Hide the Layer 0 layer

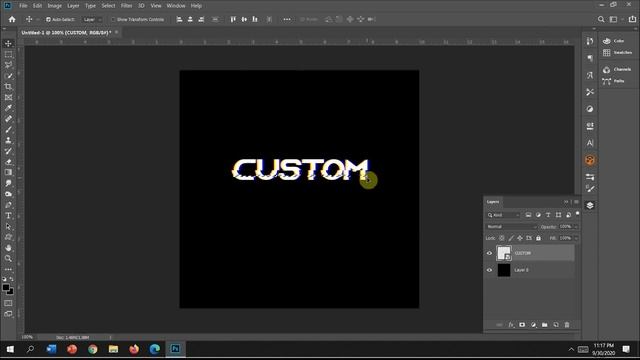click(x=489, y=270)
